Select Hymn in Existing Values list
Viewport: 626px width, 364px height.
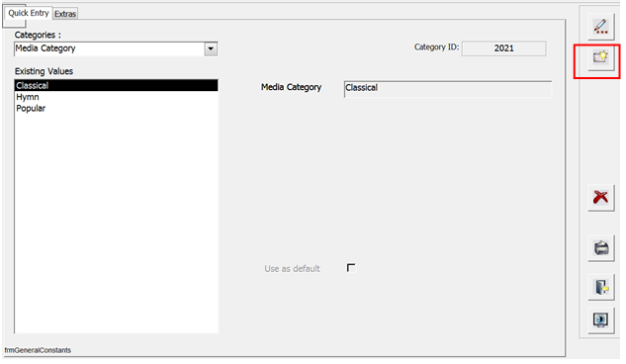coord(116,97)
